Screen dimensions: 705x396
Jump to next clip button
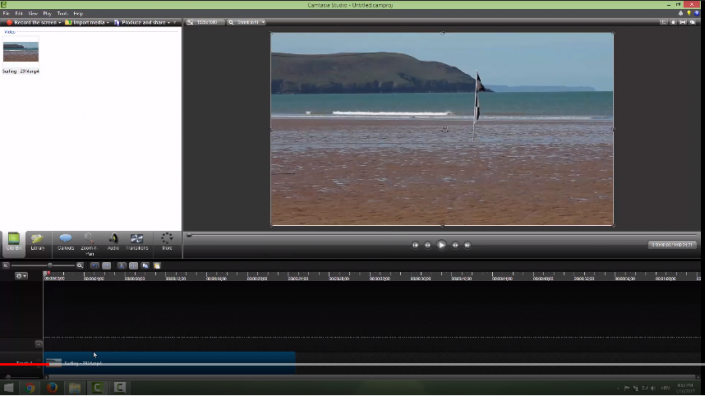(x=467, y=245)
